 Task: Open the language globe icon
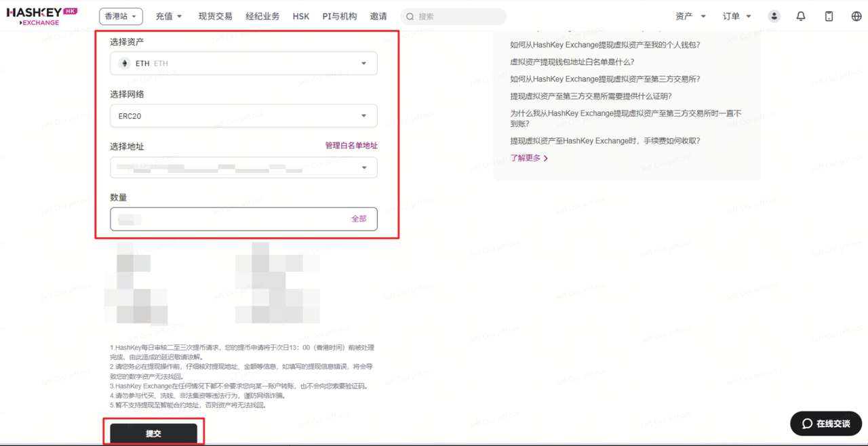[856, 16]
